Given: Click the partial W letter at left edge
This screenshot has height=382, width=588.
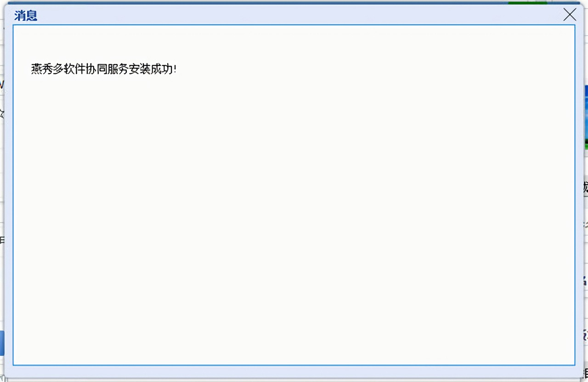Looking at the screenshot, I should [2, 84].
